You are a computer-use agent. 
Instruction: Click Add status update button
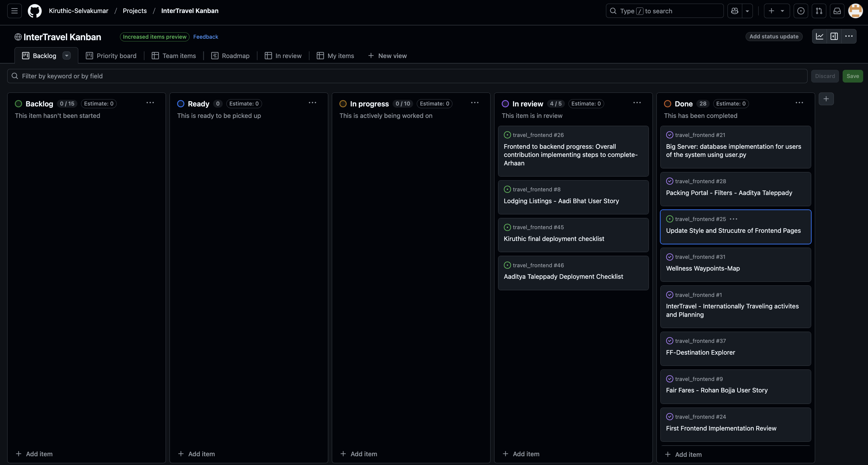(774, 36)
